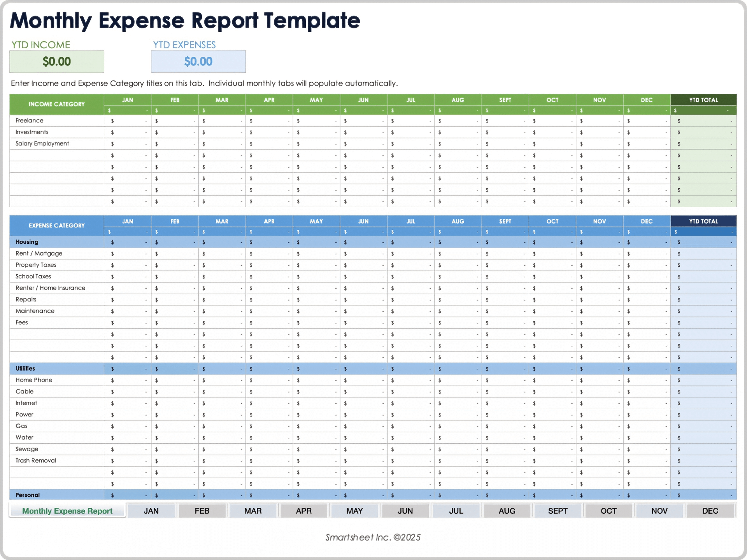Click the Trash Removal category label
The image size is (747, 560).
[57, 460]
